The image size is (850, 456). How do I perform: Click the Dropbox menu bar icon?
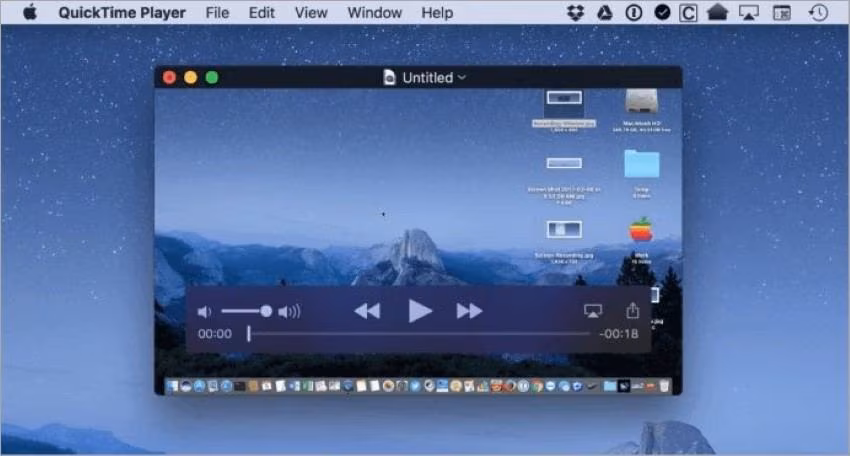coord(575,12)
